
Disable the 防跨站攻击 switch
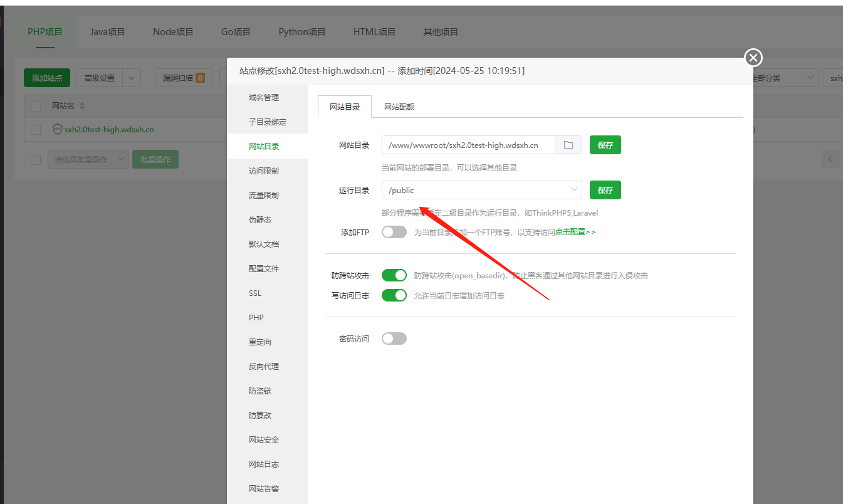tap(394, 275)
